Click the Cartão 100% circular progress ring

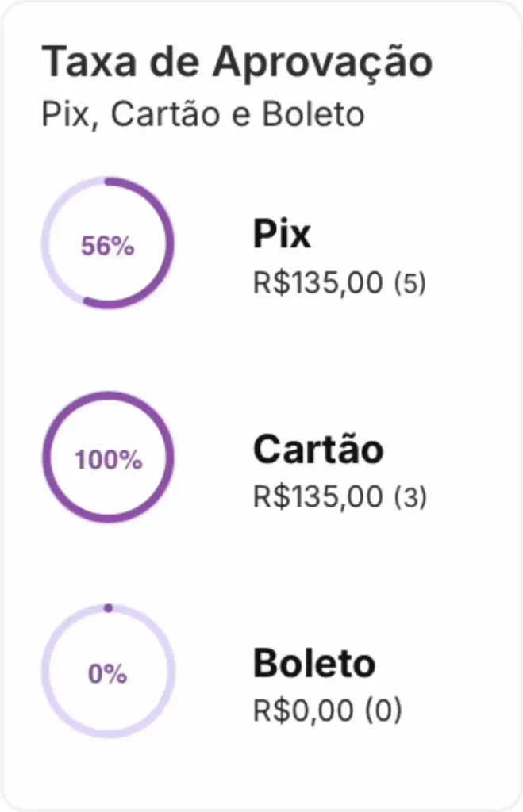pyautogui.click(x=108, y=458)
